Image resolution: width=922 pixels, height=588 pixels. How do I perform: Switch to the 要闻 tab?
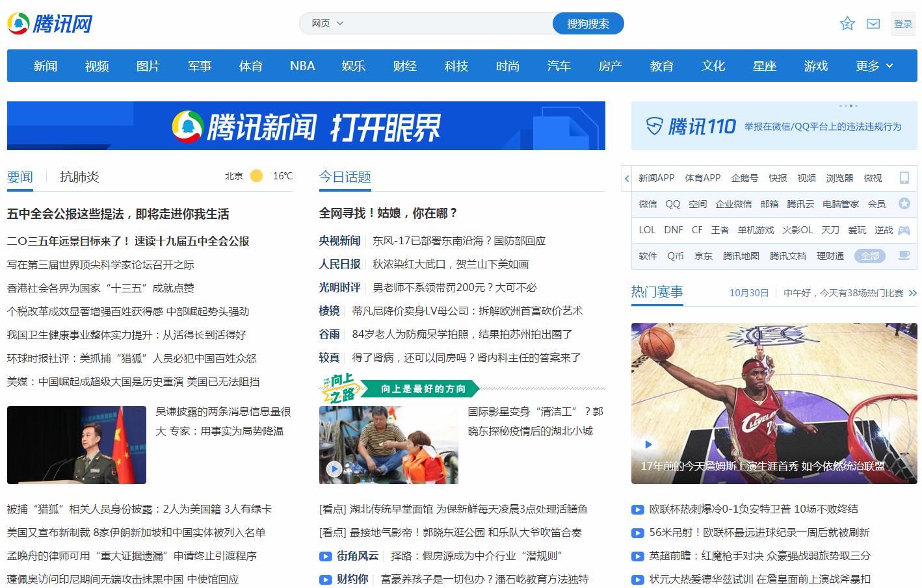click(x=20, y=177)
